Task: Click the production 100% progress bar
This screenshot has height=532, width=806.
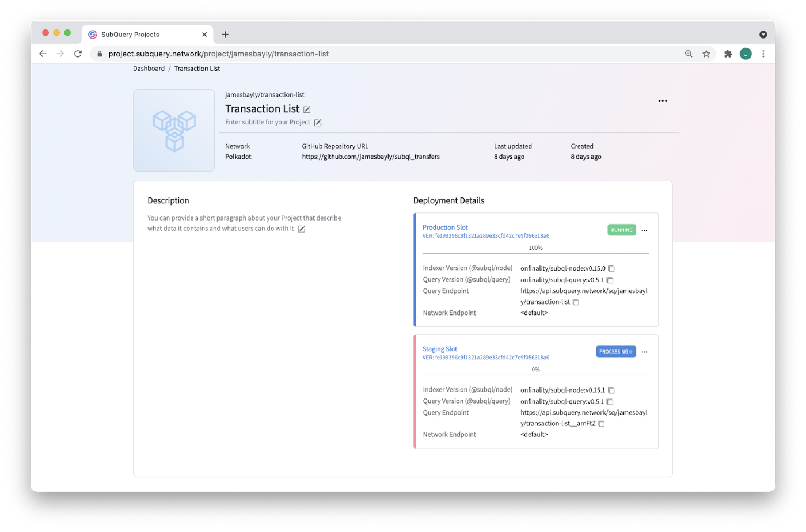Action: 536,253
